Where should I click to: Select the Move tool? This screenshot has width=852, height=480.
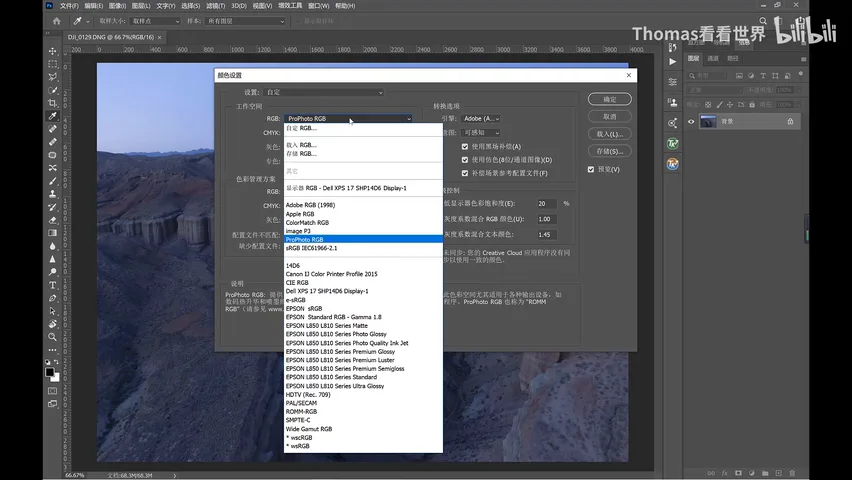click(x=53, y=51)
